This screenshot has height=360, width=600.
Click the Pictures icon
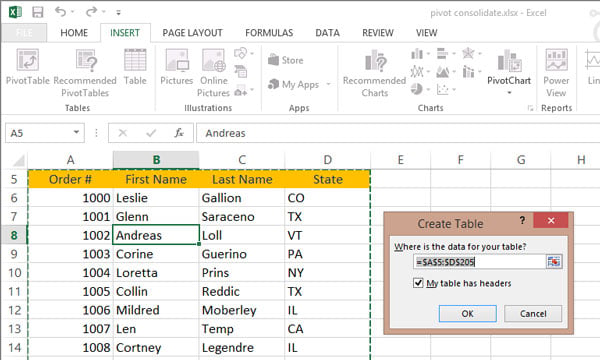(176, 60)
